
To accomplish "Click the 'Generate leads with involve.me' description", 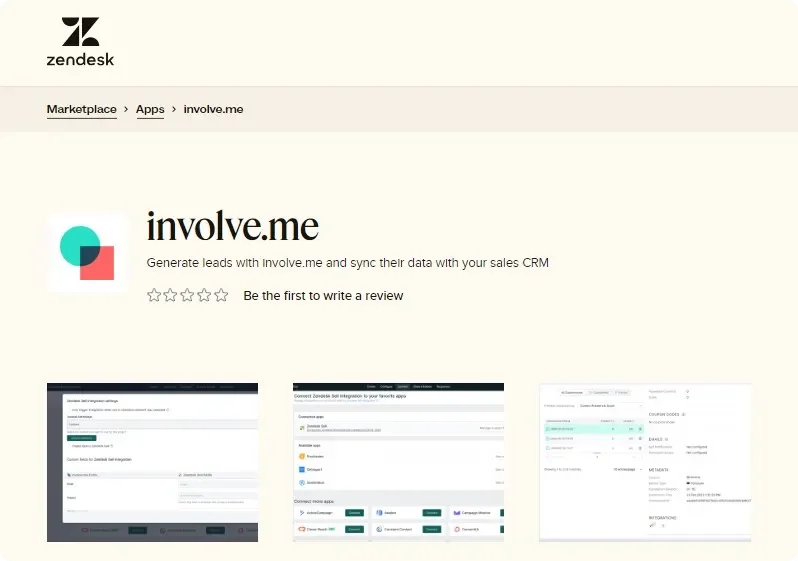I will (348, 263).
